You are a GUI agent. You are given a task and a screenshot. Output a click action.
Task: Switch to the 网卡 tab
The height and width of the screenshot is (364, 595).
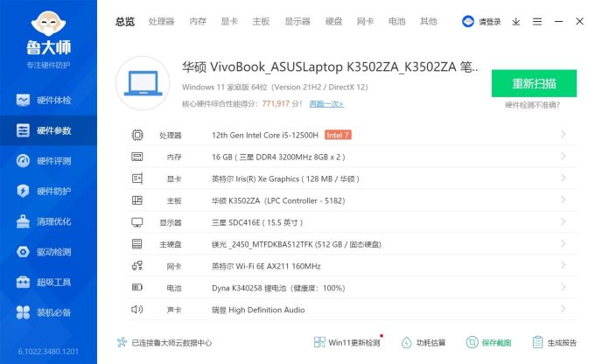click(x=365, y=22)
